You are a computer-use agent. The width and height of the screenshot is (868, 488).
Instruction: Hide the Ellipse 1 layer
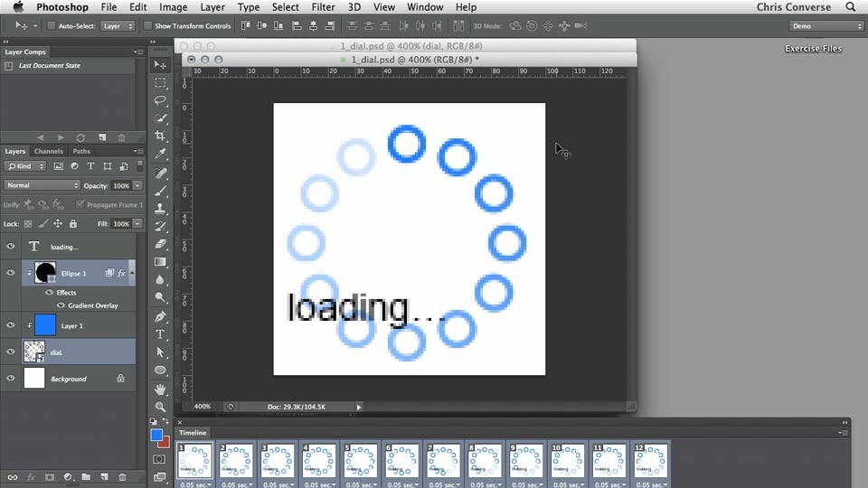pos(11,273)
